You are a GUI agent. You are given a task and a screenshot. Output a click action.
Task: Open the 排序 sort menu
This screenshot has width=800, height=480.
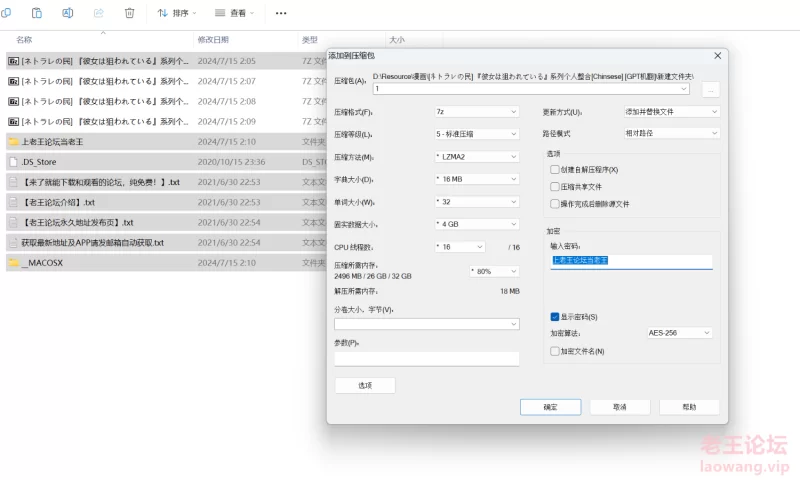pyautogui.click(x=177, y=13)
